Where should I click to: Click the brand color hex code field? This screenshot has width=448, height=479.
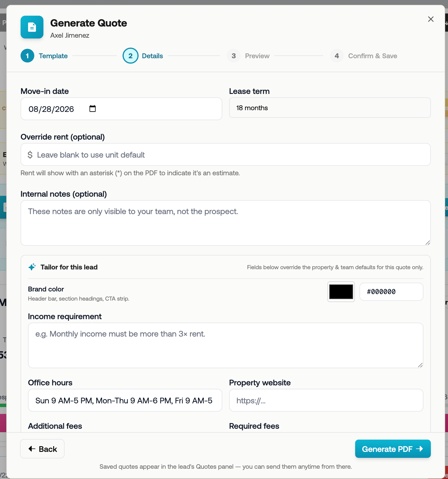(x=391, y=292)
